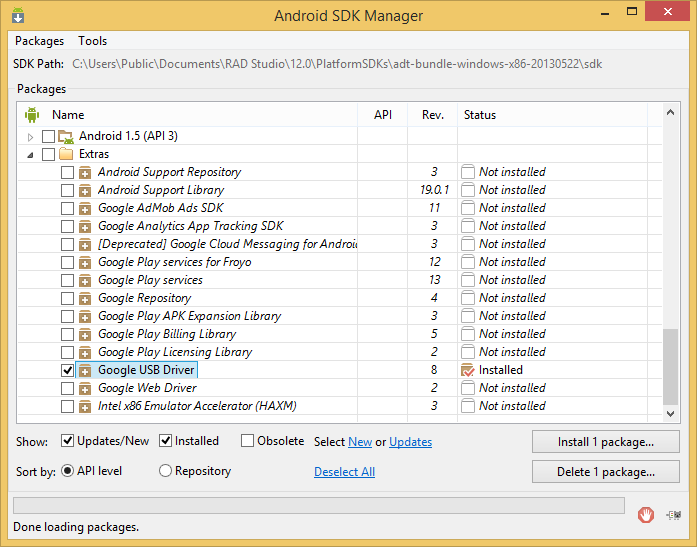Click the package icon beside Google Repository
Screen dimensions: 697x547
click(85, 298)
